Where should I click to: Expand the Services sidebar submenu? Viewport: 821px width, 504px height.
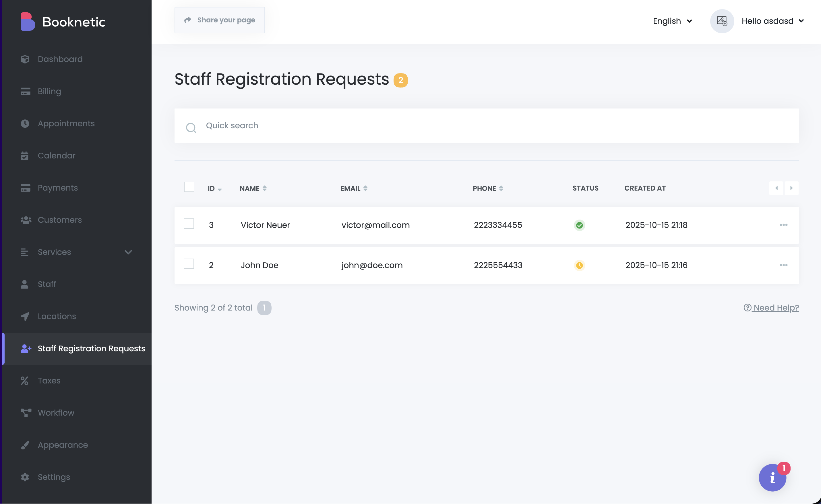(x=128, y=252)
